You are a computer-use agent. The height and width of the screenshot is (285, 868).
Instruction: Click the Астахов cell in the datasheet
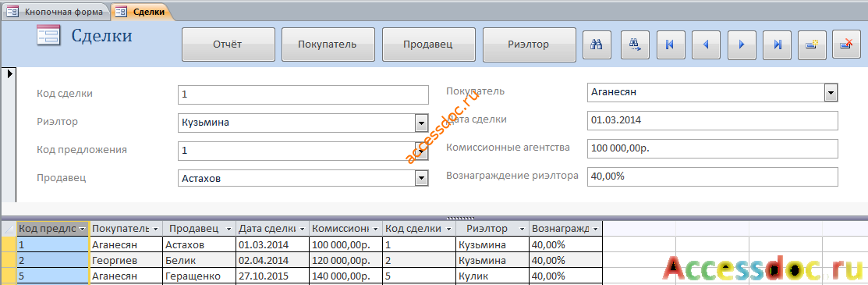(200, 244)
